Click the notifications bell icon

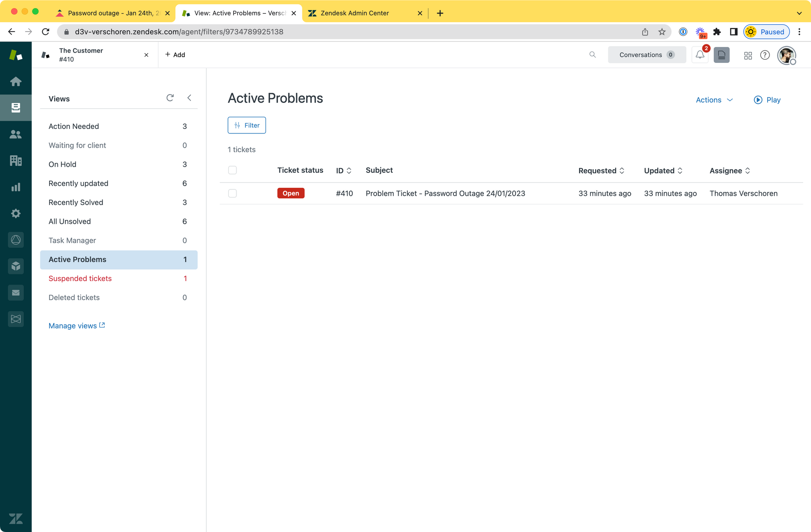point(700,55)
